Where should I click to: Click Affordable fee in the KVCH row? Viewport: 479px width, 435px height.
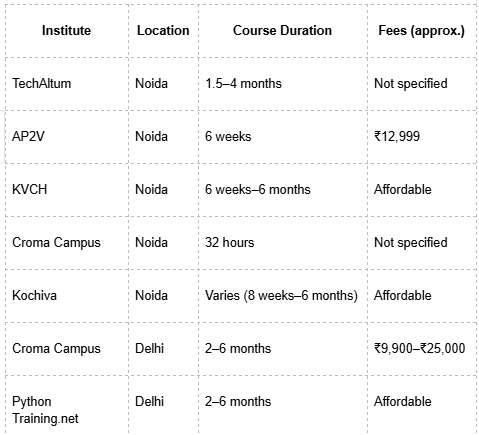(x=422, y=190)
